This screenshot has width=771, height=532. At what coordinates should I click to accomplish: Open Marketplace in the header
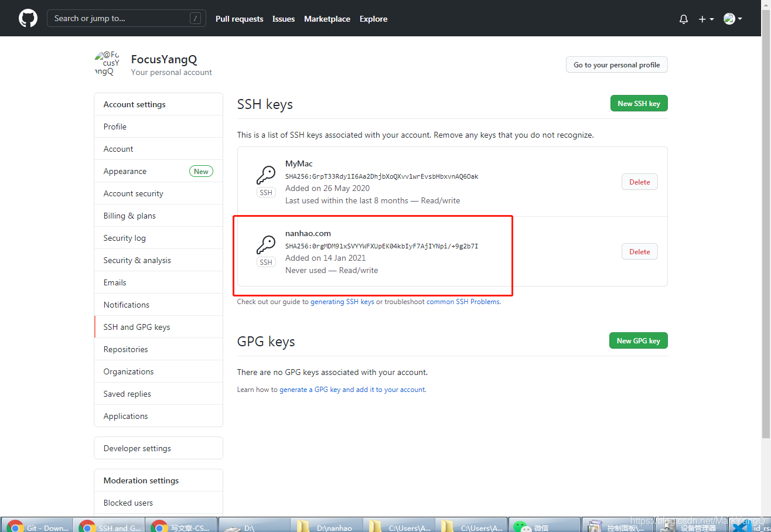click(327, 19)
